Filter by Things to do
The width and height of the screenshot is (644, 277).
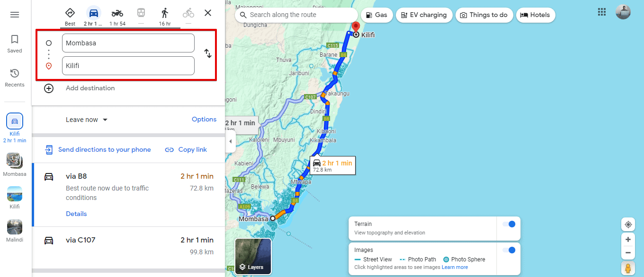tap(484, 15)
